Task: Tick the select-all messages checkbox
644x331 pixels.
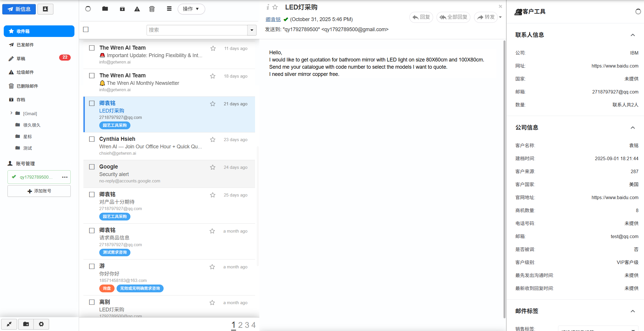Action: pyautogui.click(x=86, y=29)
